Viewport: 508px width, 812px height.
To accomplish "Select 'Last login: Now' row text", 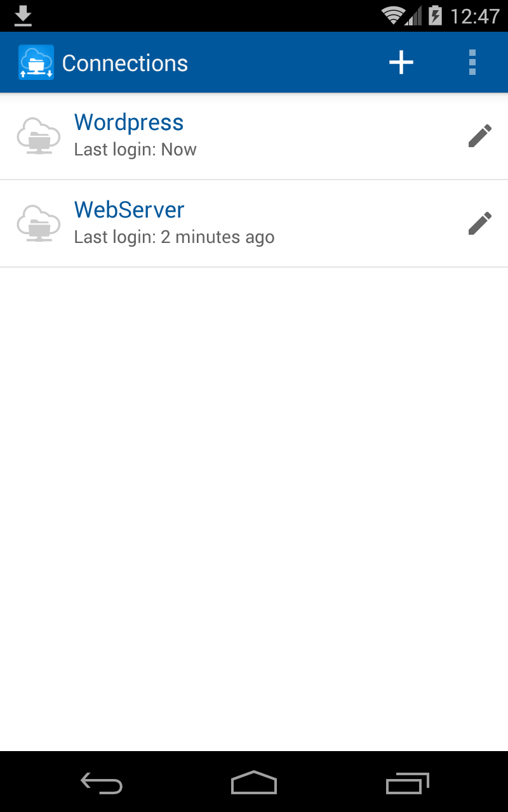I will click(x=135, y=150).
